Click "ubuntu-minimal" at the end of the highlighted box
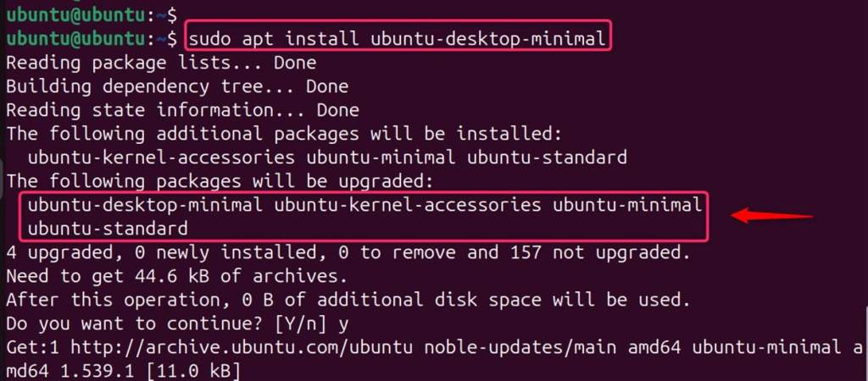Viewport: 868px width, 381px height. tap(627, 205)
